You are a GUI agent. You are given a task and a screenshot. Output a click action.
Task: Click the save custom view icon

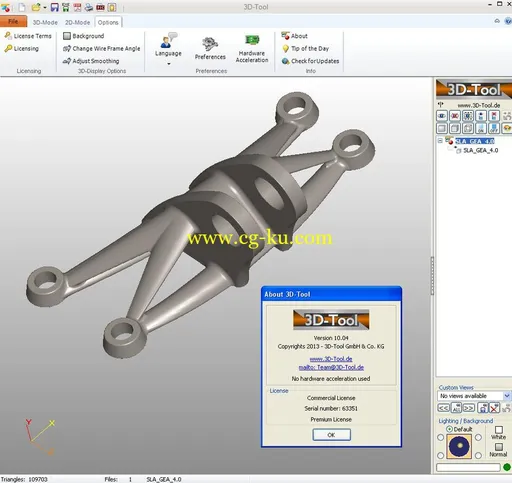483,408
